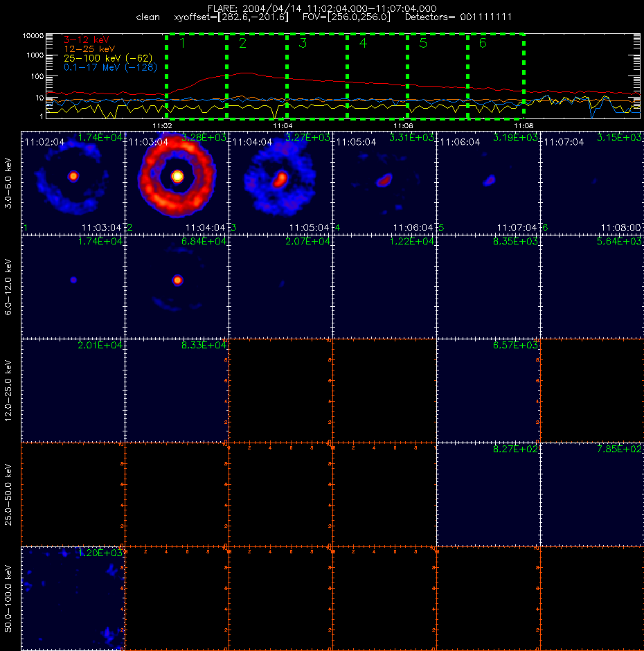Select interval 2 label in the light curve
Image resolution: width=644 pixels, height=651 pixels.
click(243, 43)
